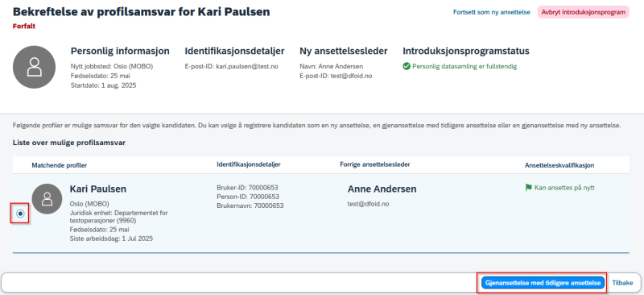
Task: Click the email kari.paulsen@test.no
Action: coord(247,66)
